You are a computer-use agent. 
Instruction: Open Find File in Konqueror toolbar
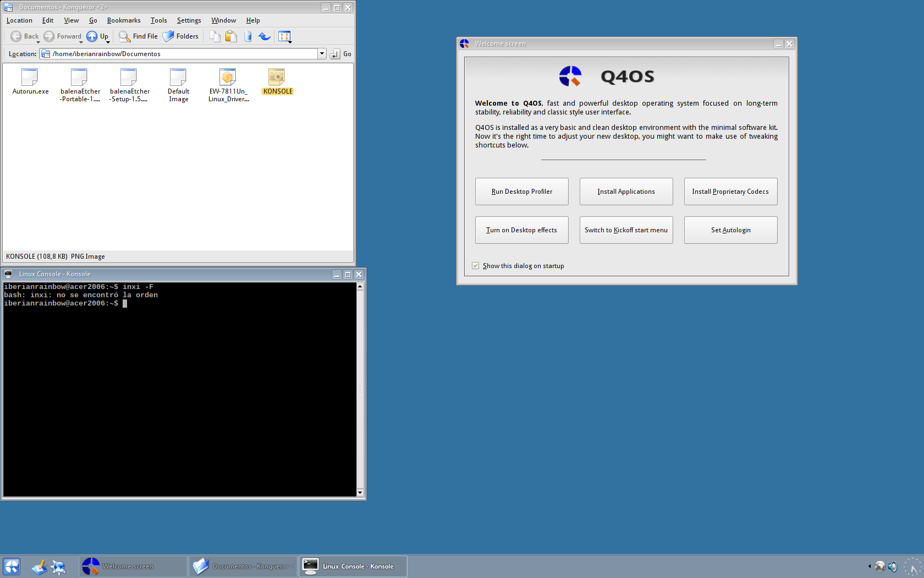pos(139,36)
